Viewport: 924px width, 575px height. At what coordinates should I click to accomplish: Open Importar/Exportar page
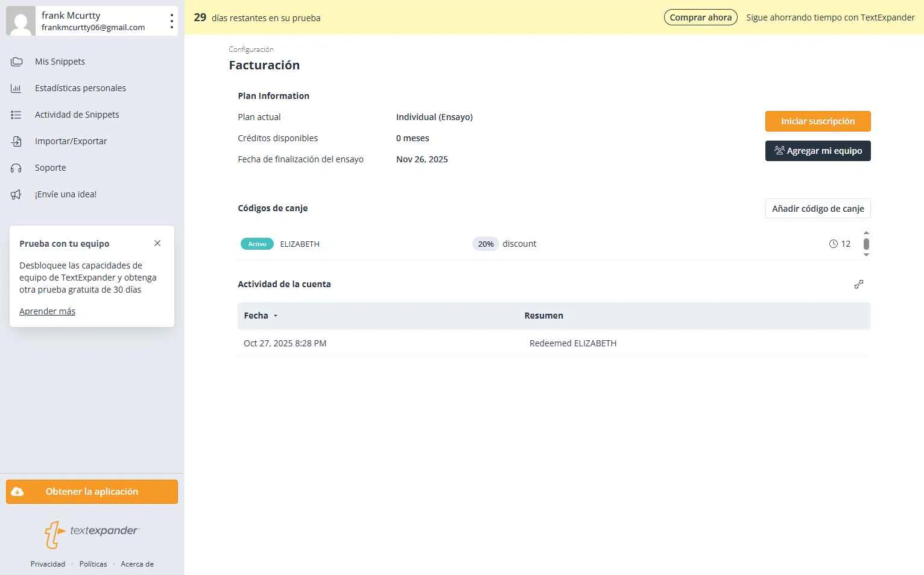[x=71, y=141]
